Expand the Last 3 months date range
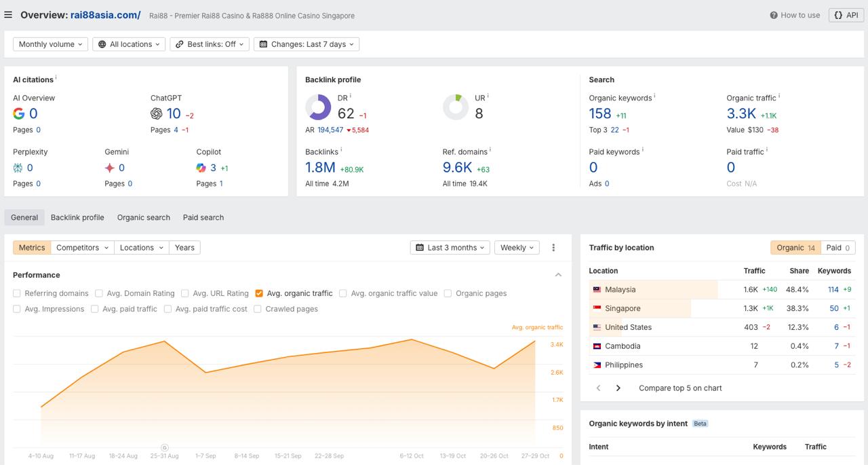Image resolution: width=868 pixels, height=465 pixels. point(450,248)
